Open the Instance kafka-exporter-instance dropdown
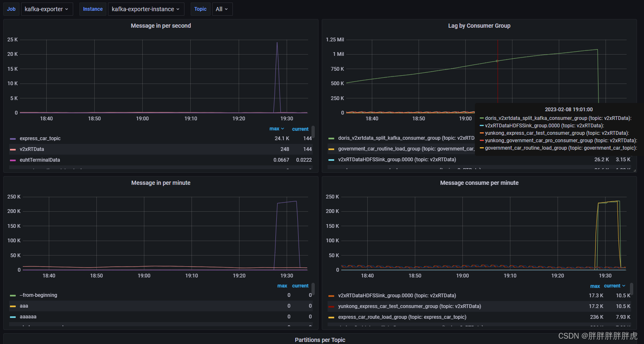The width and height of the screenshot is (644, 344). pyautogui.click(x=146, y=9)
